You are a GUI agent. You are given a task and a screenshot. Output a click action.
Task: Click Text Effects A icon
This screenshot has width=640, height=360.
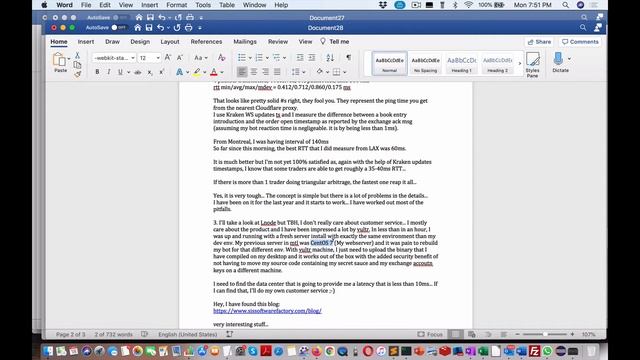click(179, 72)
